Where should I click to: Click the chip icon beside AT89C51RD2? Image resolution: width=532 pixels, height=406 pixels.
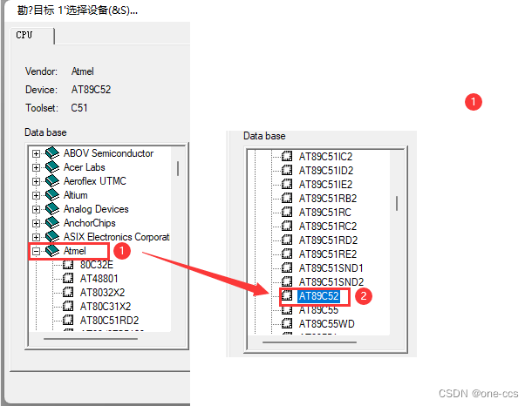click(x=287, y=240)
